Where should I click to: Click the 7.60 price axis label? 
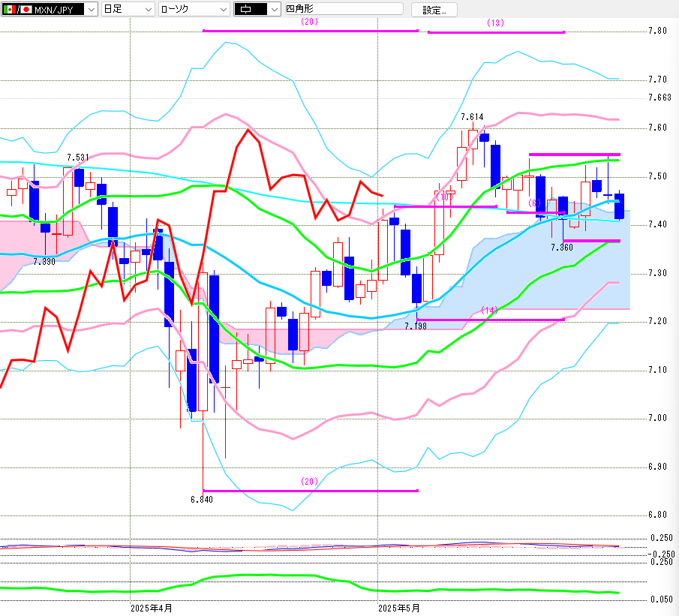[657, 128]
